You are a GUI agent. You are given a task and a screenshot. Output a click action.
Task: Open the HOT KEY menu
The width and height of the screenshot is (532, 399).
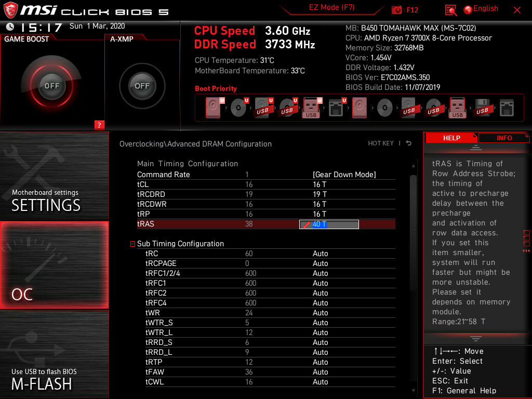(x=381, y=143)
